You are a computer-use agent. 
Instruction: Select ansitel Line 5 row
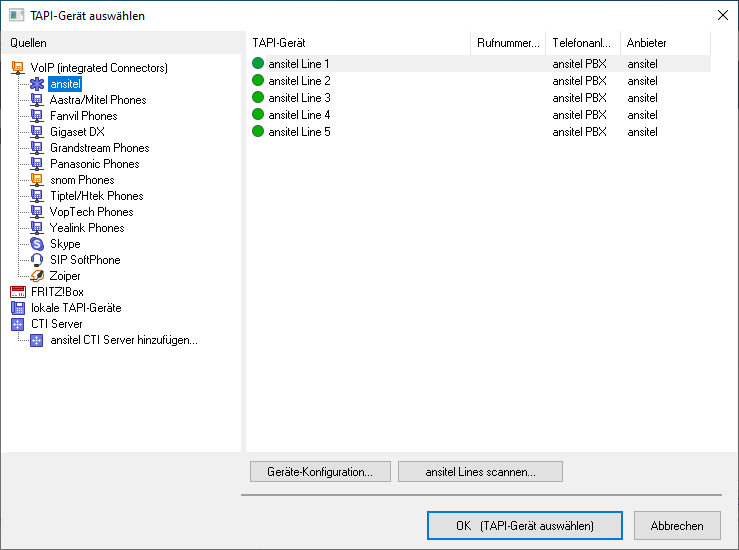300,132
